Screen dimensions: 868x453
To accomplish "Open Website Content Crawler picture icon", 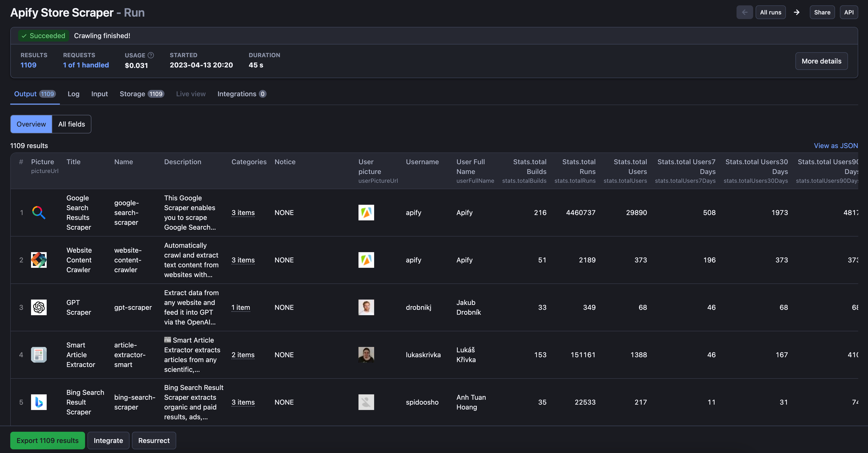I will click(39, 260).
